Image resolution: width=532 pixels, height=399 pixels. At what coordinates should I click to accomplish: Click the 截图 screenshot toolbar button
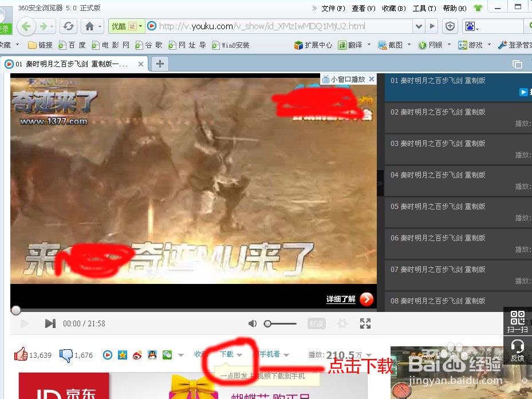(391, 45)
